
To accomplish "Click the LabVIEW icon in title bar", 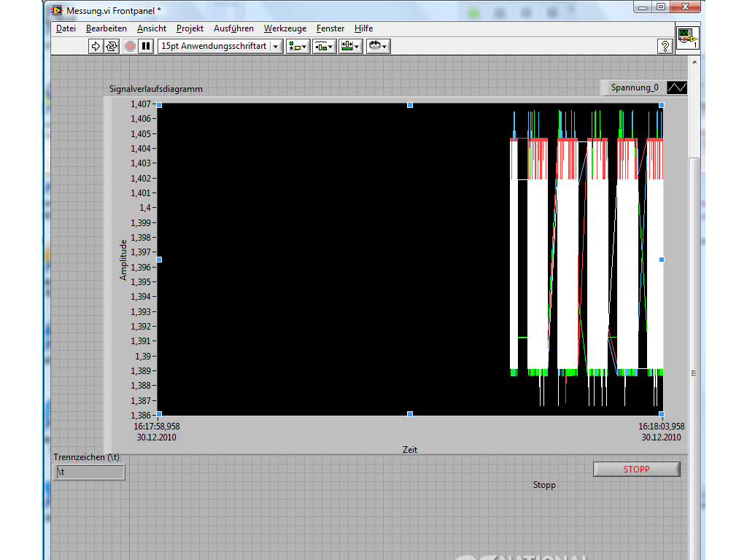I will click(57, 9).
